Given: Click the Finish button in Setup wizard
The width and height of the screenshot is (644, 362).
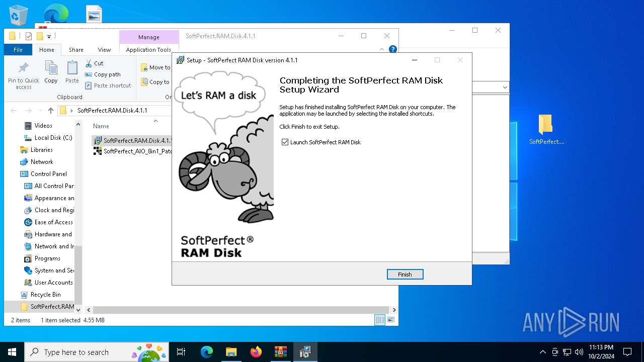Looking at the screenshot, I should pyautogui.click(x=405, y=275).
